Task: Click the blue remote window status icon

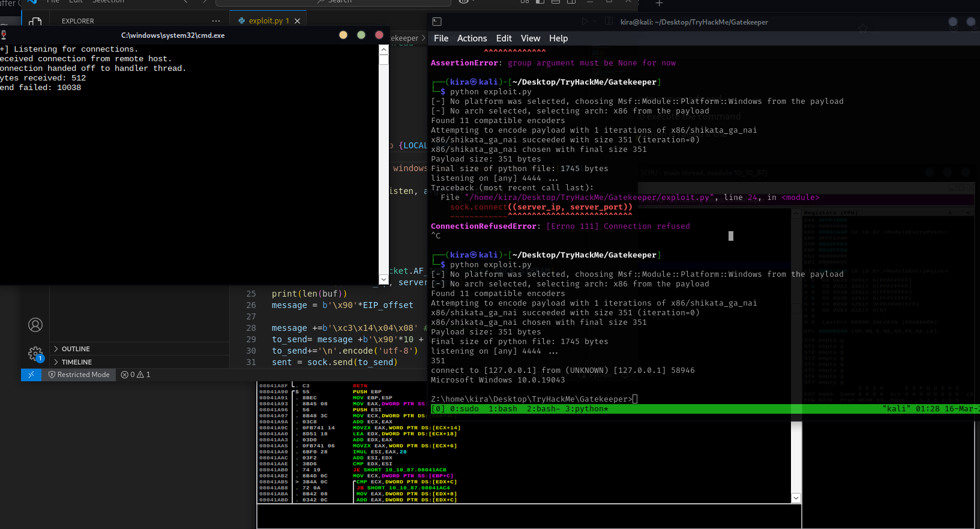Action: (31, 375)
